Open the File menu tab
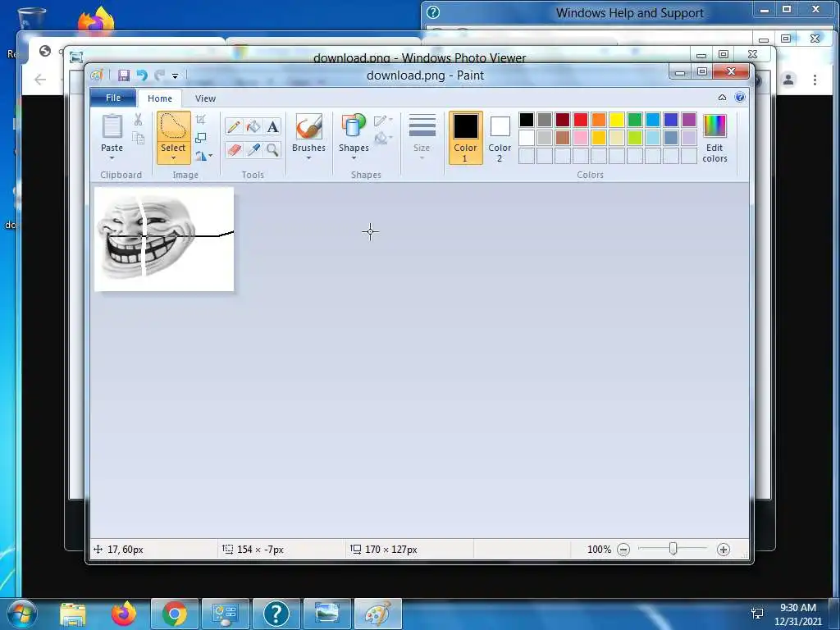 pos(113,98)
